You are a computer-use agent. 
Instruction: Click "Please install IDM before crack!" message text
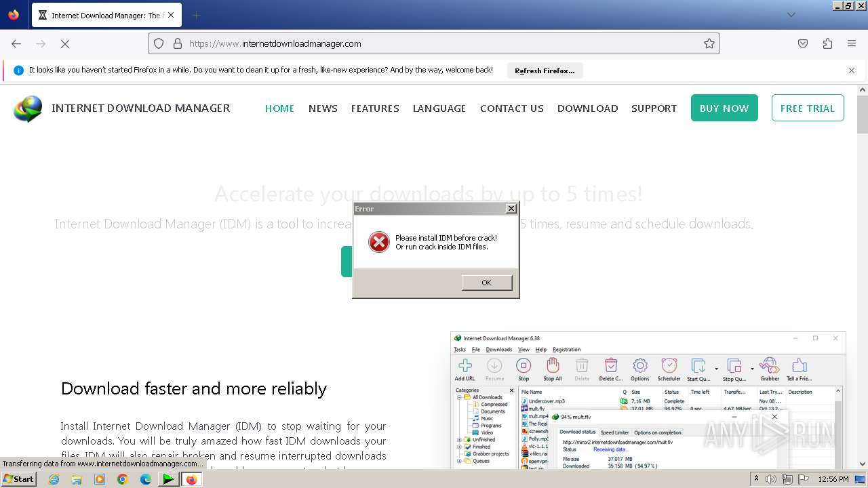point(446,238)
